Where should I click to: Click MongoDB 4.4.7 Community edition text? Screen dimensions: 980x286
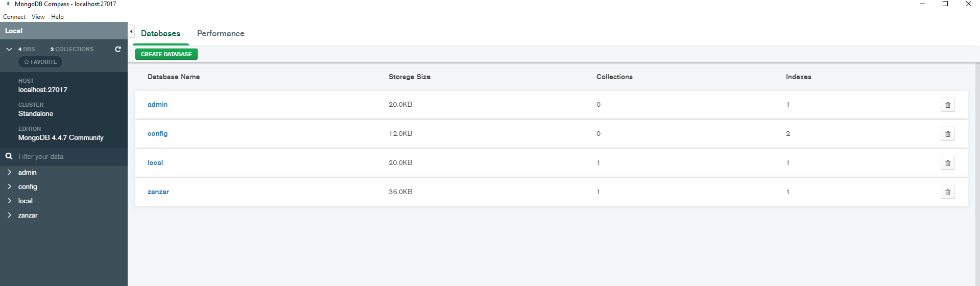point(61,137)
